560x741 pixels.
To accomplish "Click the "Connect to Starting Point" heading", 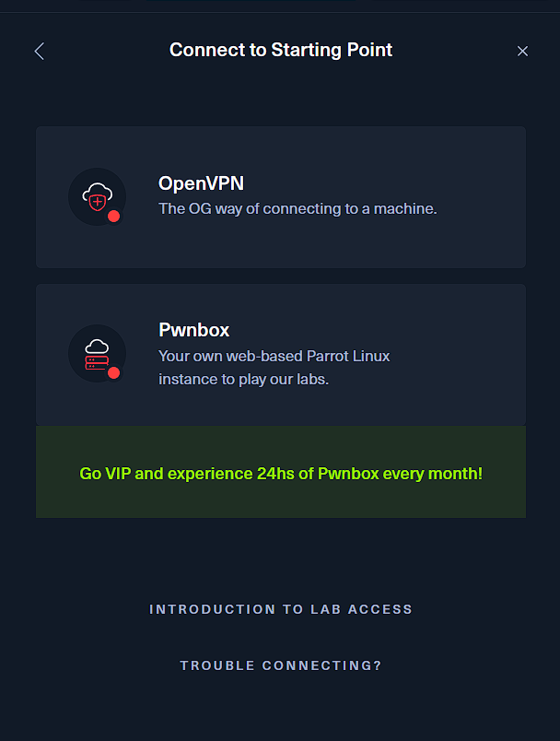I will coord(281,50).
